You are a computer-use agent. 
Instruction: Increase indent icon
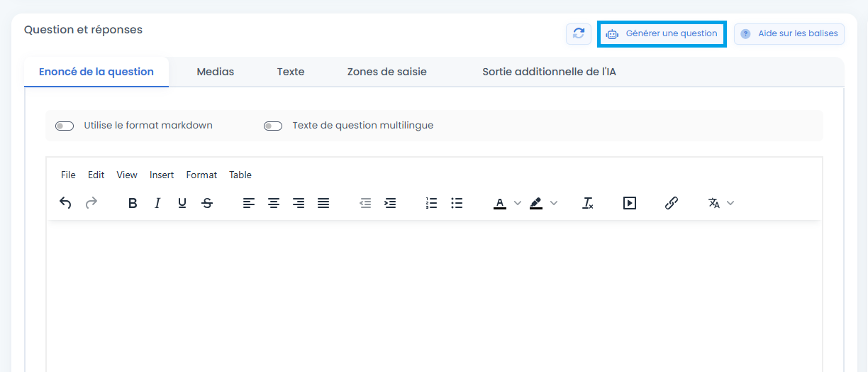pos(390,203)
